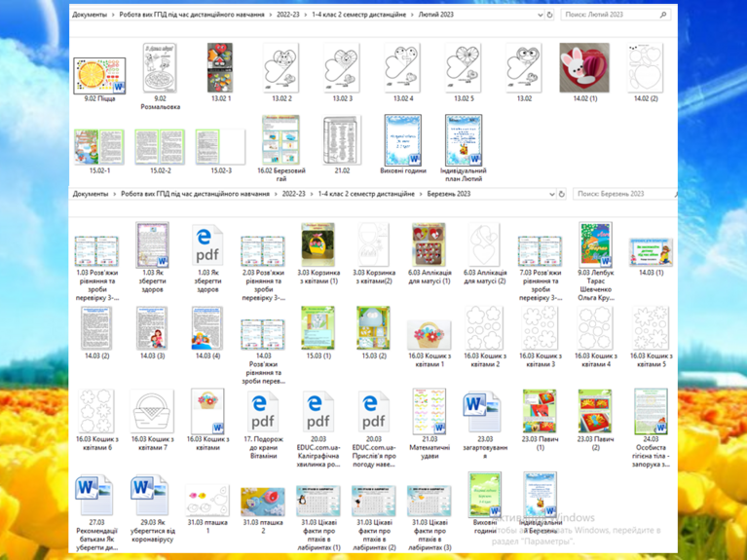This screenshot has height=560, width=747.
Task: Open the 1.03 Як зберегти здоров PDF file
Action: tap(207, 245)
